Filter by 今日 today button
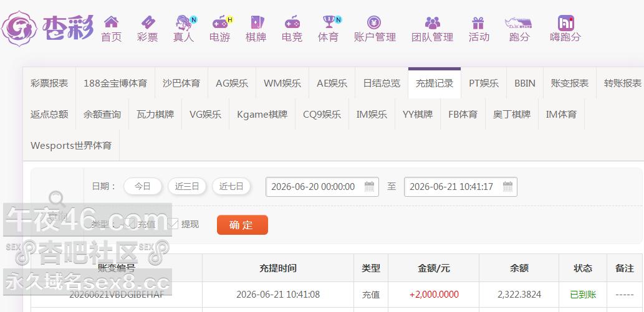Image resolution: width=644 pixels, height=312 pixels. pos(143,186)
